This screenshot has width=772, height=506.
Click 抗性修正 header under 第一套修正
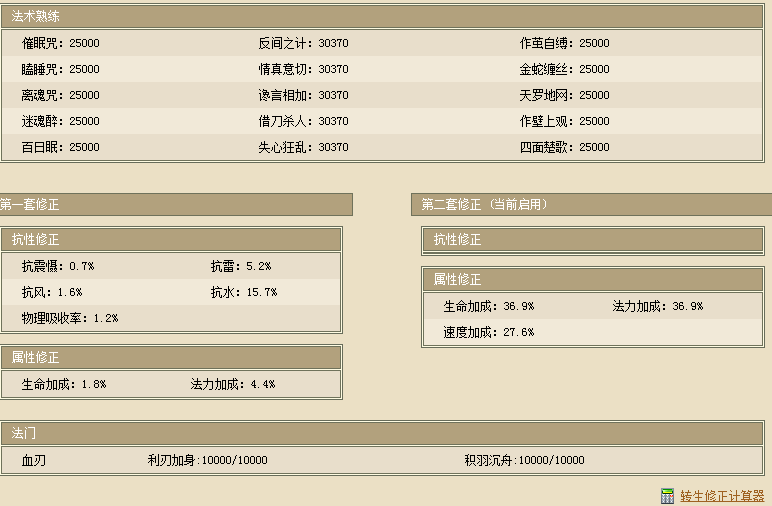coord(36,240)
